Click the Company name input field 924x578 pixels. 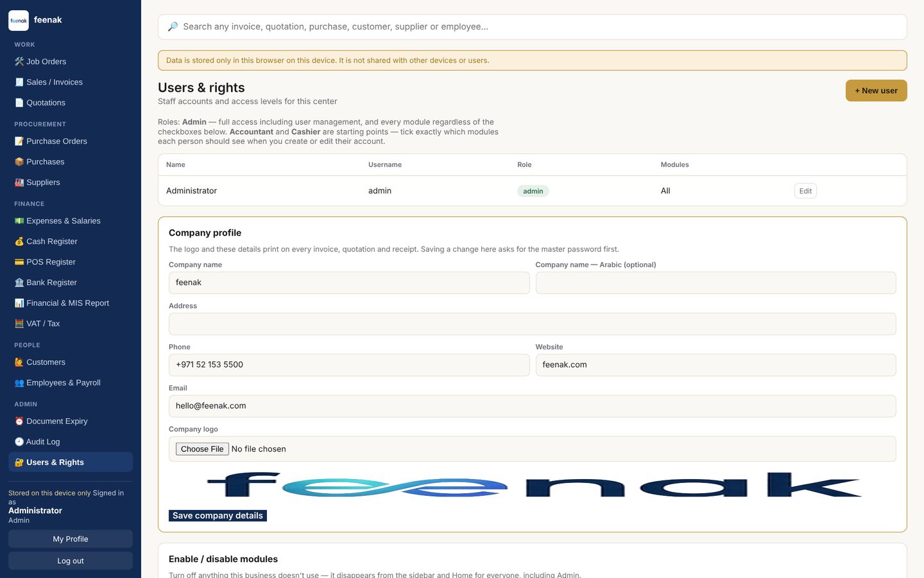[349, 283]
